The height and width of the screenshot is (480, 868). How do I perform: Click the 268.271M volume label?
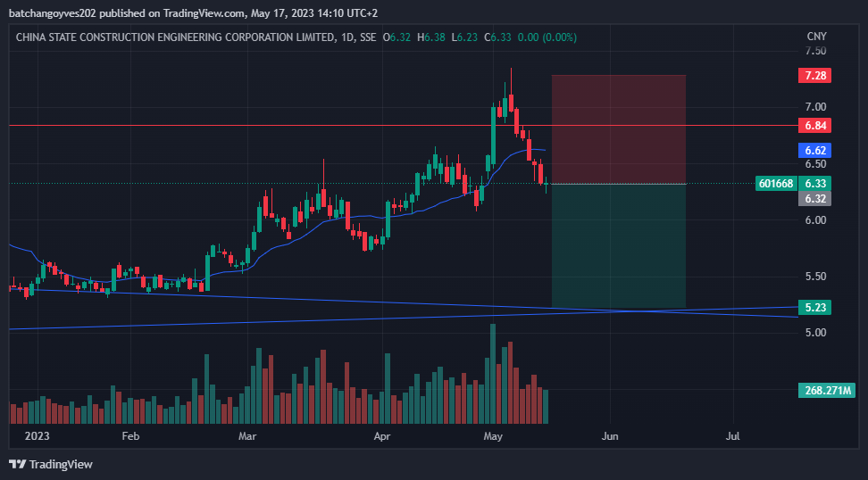(827, 391)
